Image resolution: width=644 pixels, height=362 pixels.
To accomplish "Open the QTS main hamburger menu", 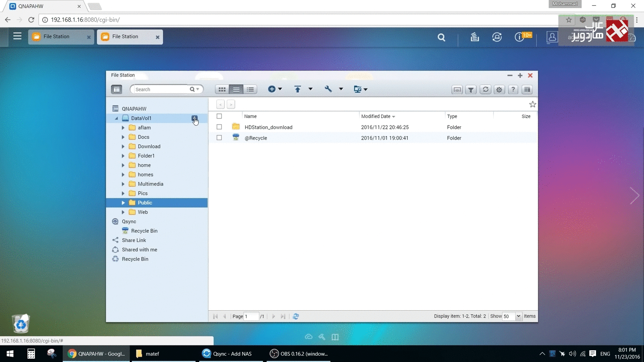I will point(17,36).
